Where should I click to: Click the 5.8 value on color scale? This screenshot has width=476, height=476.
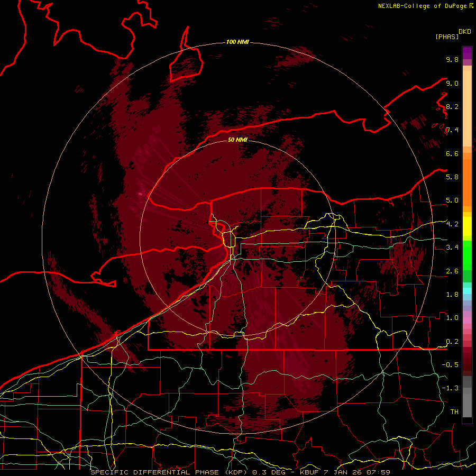452,177
